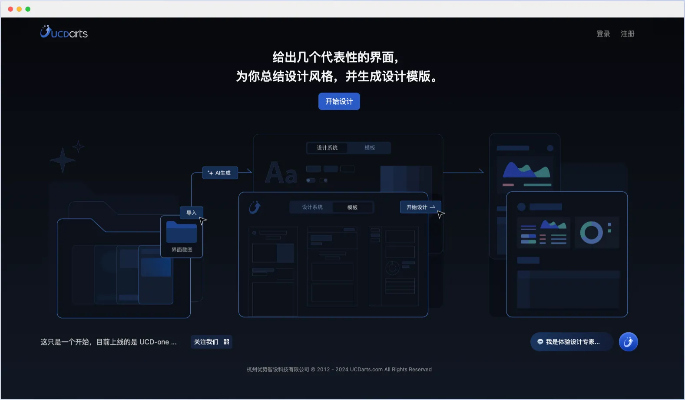Click the 导入 import label above the folder
This screenshot has height=400, width=685.
click(x=190, y=212)
